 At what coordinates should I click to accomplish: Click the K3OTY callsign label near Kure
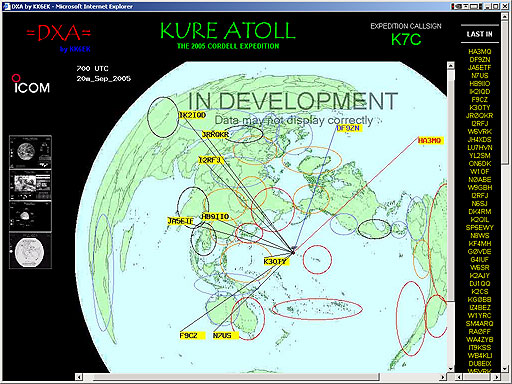click(x=275, y=261)
